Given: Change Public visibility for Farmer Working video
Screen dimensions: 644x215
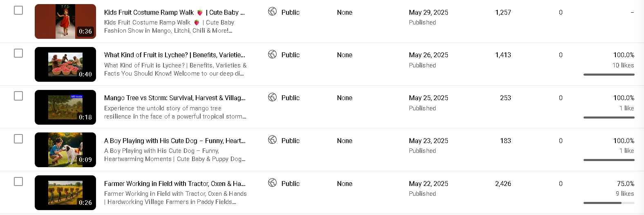Looking at the screenshot, I should pyautogui.click(x=290, y=184).
